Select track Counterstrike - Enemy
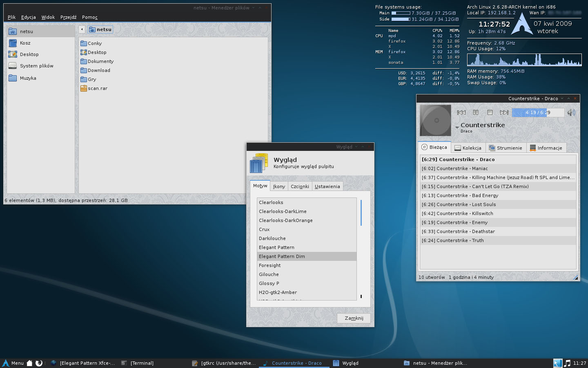588x368 pixels. point(498,222)
